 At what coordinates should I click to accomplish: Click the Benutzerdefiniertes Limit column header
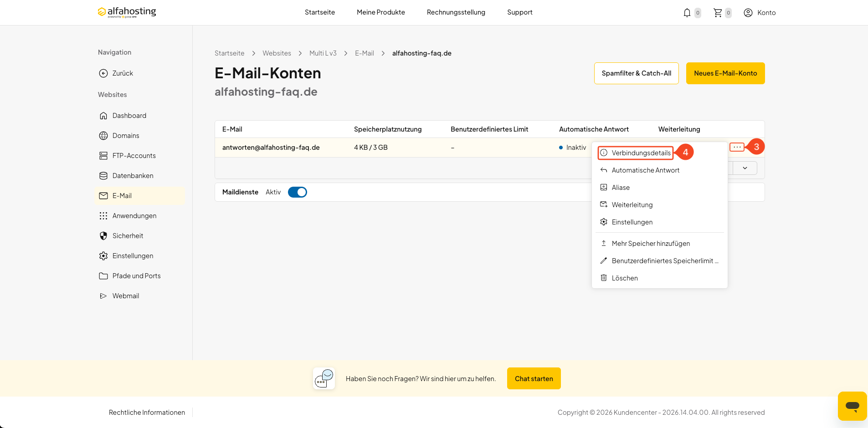[x=489, y=129]
